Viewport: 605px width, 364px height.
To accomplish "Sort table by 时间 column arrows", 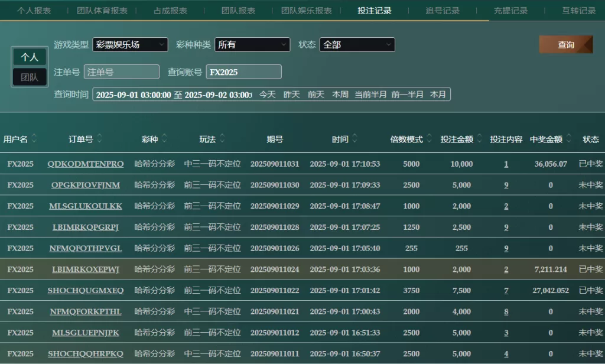I will click(355, 139).
